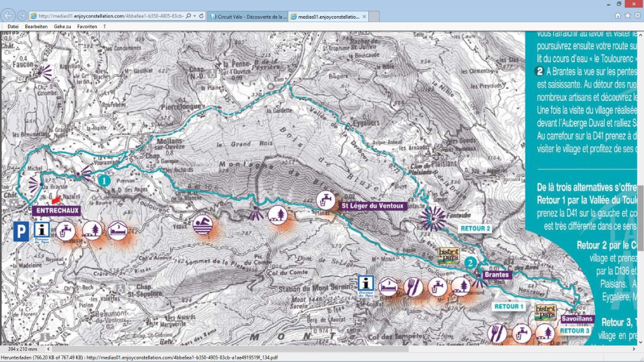Click the viewpoint starburst icon near Faucon

(44, 73)
